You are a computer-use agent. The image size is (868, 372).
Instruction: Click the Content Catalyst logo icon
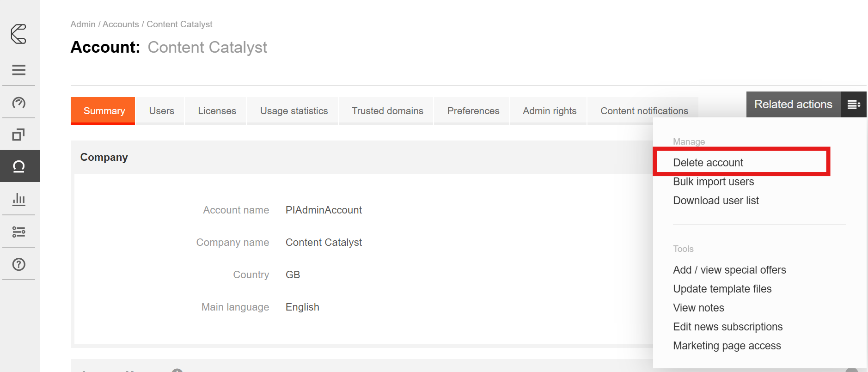click(x=18, y=34)
